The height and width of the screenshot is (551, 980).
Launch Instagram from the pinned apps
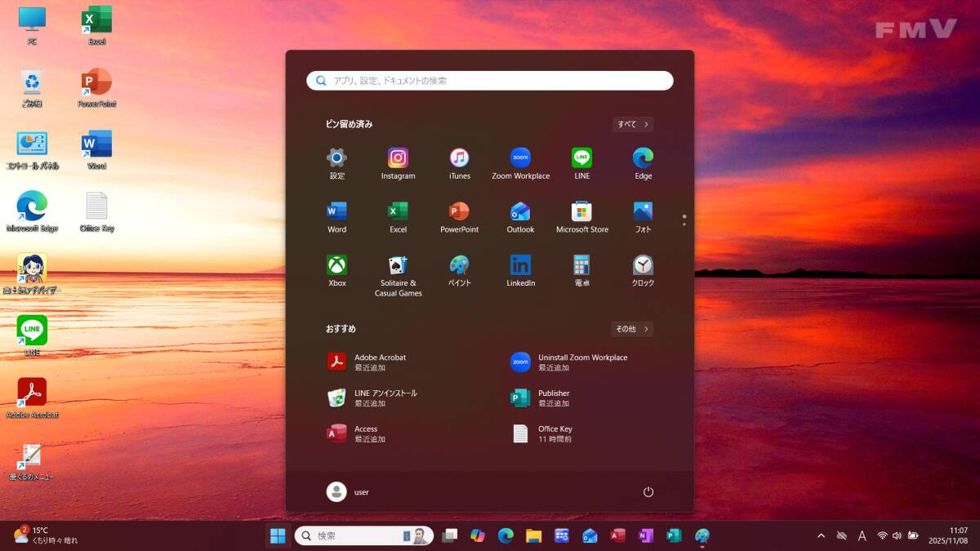tap(398, 163)
